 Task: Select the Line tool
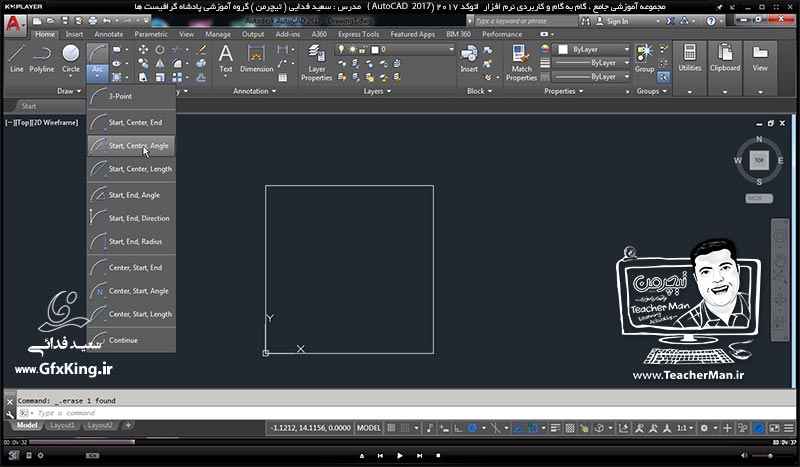point(16,59)
